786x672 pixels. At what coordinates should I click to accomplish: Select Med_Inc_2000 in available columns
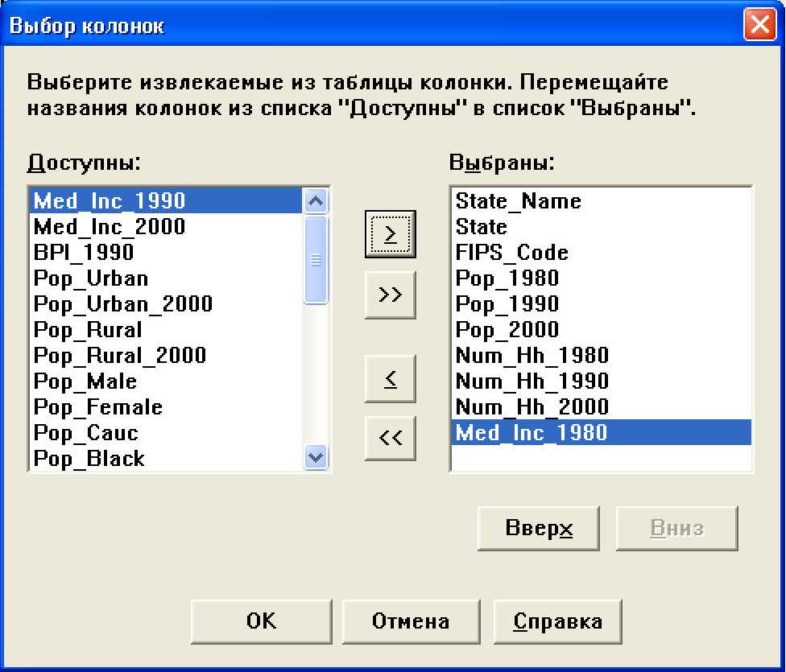click(x=110, y=227)
